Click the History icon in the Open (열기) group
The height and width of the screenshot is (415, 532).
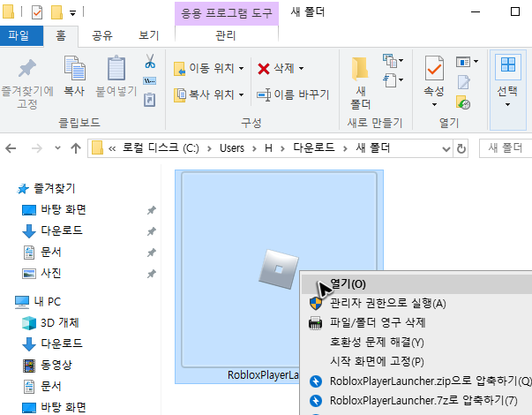coord(463,102)
